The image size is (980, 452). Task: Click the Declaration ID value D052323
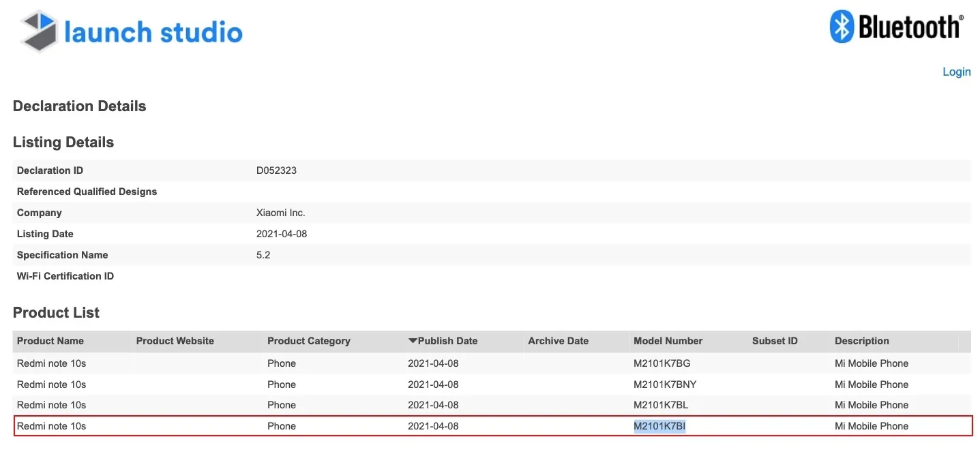coord(276,170)
